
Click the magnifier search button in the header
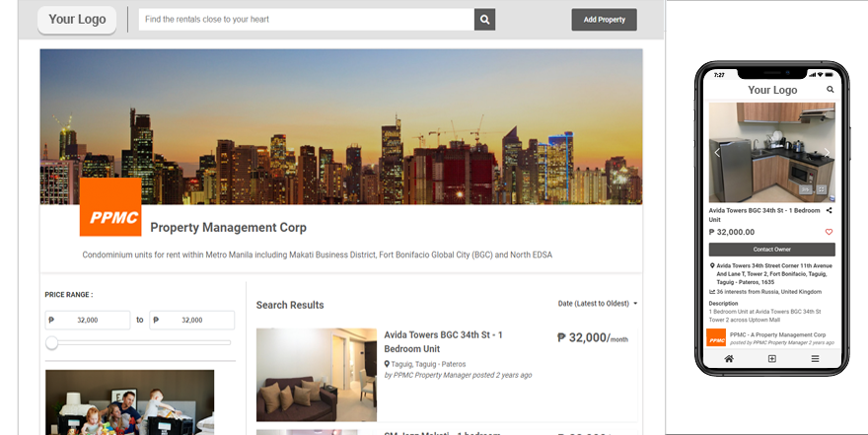(485, 20)
